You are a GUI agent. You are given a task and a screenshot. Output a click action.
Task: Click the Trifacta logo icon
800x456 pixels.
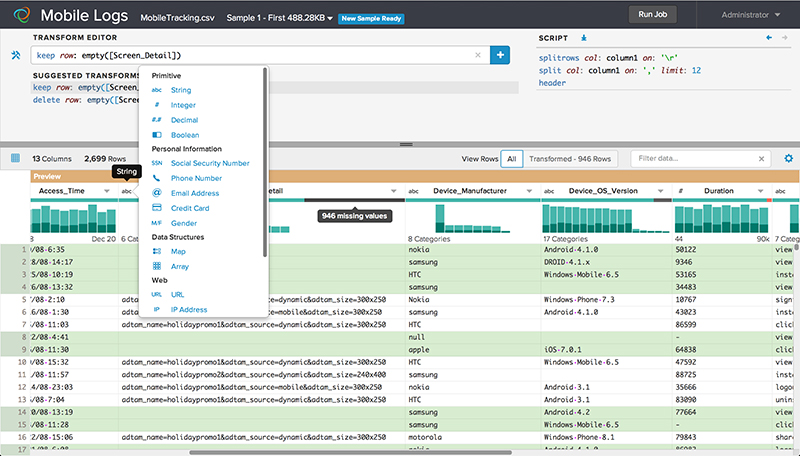click(21, 15)
